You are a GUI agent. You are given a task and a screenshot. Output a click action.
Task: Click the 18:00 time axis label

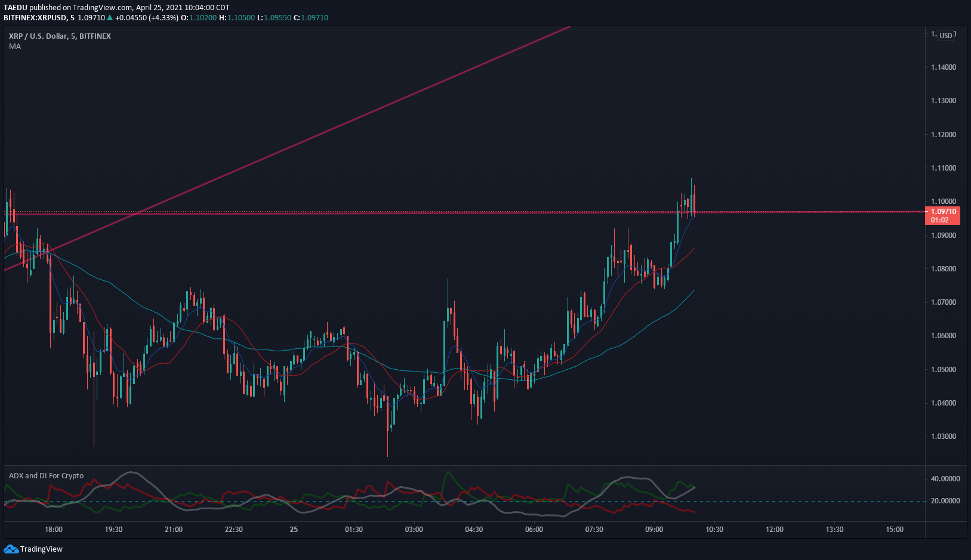[54, 530]
